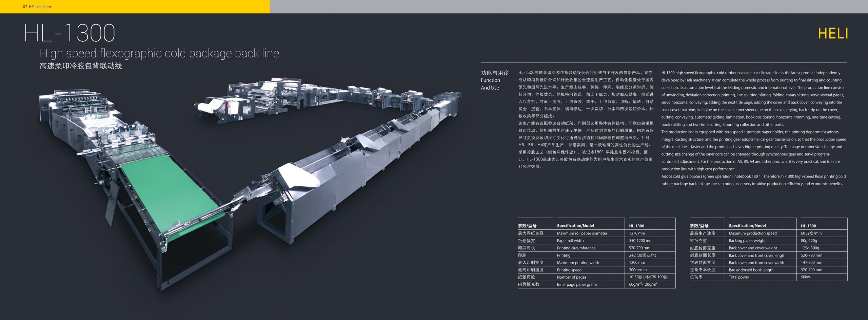868x320 pixels.
Task: Click the 'Function And Use' heading
Action: click(x=490, y=84)
